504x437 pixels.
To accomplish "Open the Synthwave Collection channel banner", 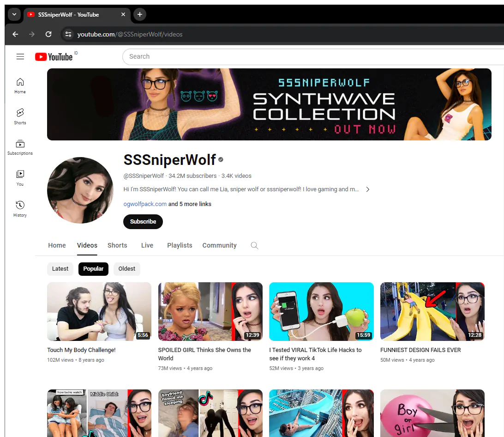I will pyautogui.click(x=269, y=104).
